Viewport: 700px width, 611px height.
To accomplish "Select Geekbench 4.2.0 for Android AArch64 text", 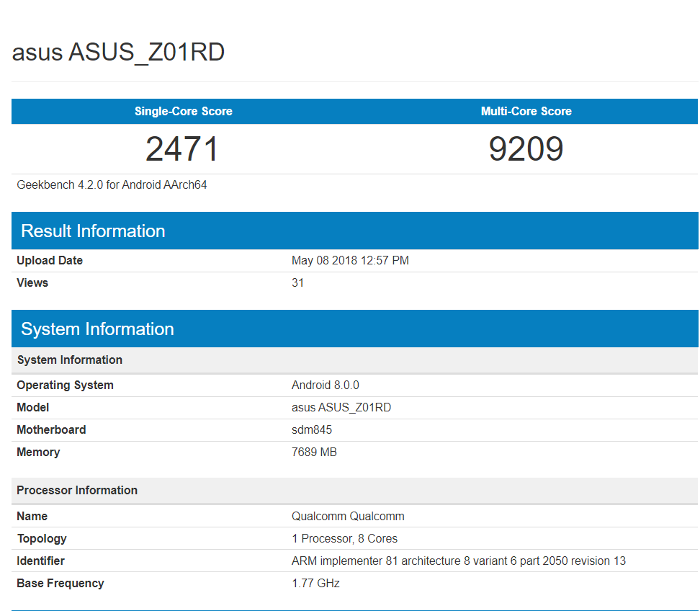I will (112, 185).
